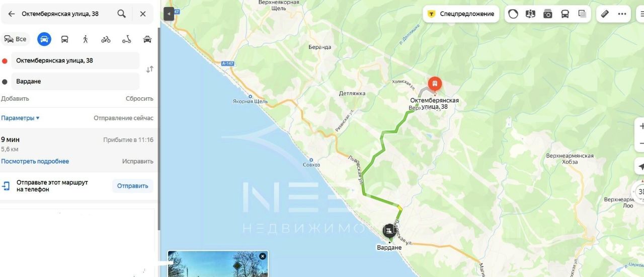This screenshot has height=277, width=644.
Task: Click the Вардане destination input field
Action: coord(75,82)
